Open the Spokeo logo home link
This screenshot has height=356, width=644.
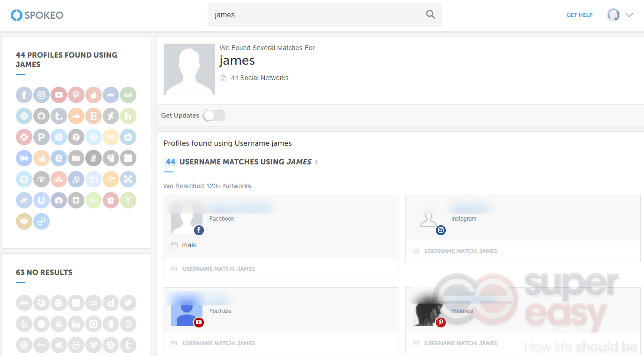[x=37, y=15]
